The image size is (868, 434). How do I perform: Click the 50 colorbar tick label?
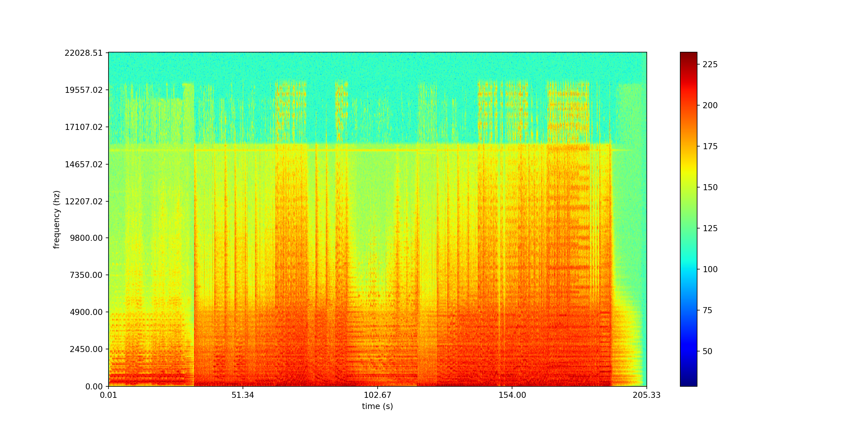pos(707,351)
